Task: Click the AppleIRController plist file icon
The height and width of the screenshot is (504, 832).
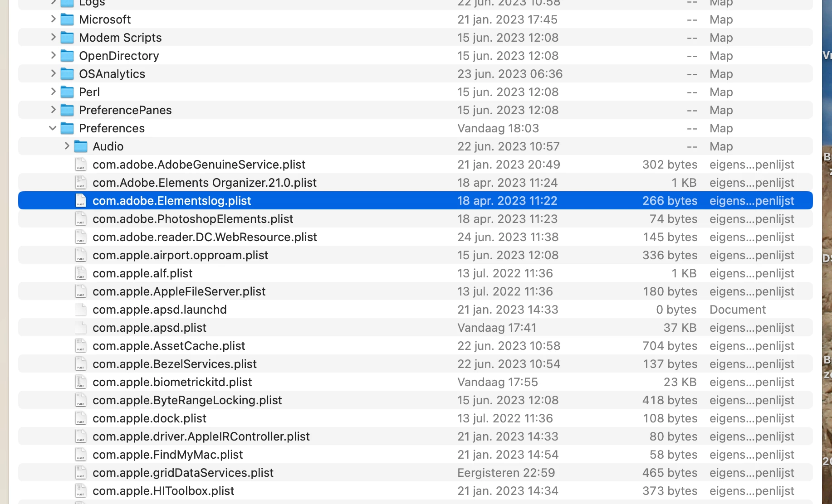Action: [81, 436]
